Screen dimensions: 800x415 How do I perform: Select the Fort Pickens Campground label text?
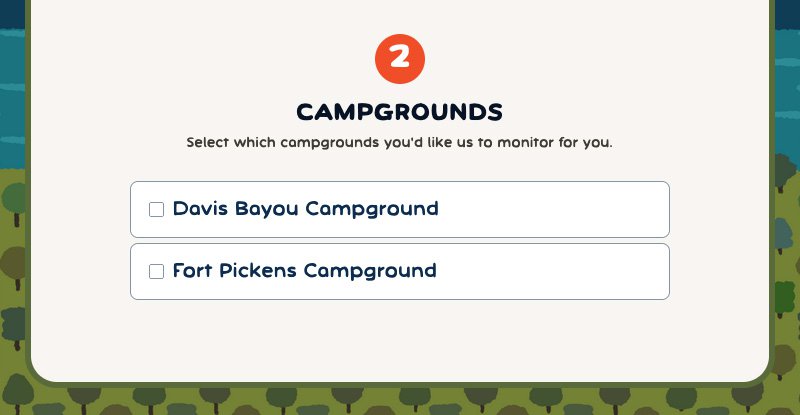[x=305, y=271]
